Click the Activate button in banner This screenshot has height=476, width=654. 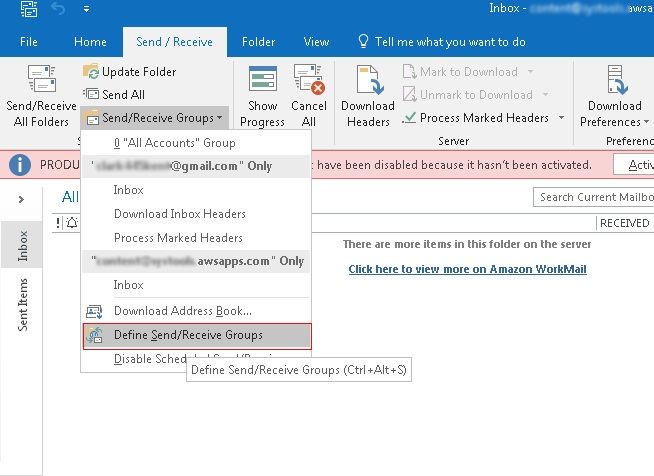point(634,165)
